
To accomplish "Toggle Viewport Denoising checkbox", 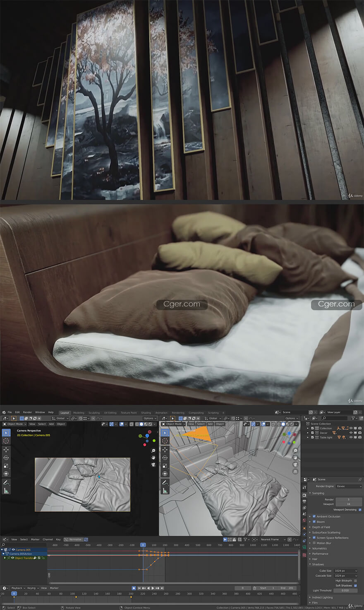I will pos(360,510).
